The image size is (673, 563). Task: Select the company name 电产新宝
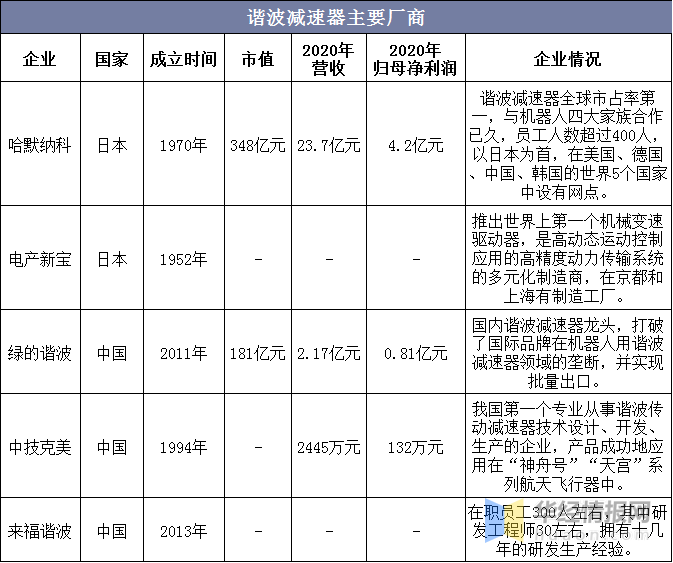[x=39, y=259]
